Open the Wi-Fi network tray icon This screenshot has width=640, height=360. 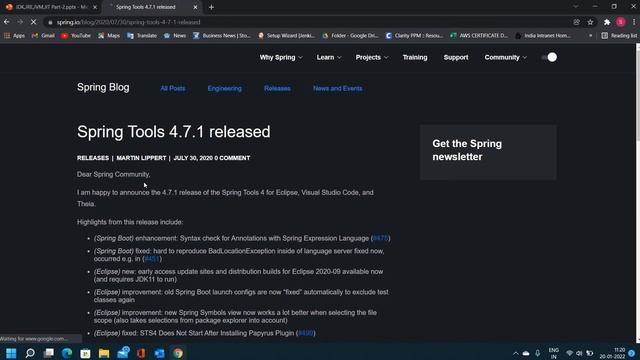pos(570,353)
